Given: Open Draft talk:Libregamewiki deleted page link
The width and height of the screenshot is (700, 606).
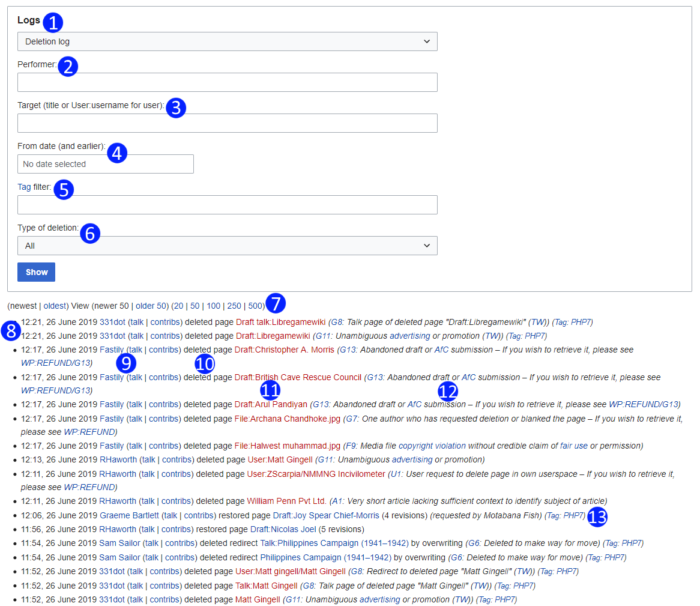Looking at the screenshot, I should [x=280, y=322].
